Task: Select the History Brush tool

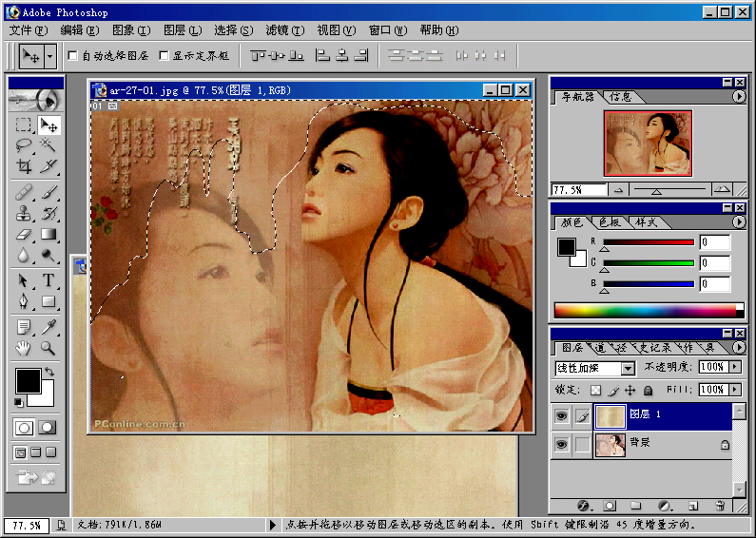Action: click(x=48, y=213)
